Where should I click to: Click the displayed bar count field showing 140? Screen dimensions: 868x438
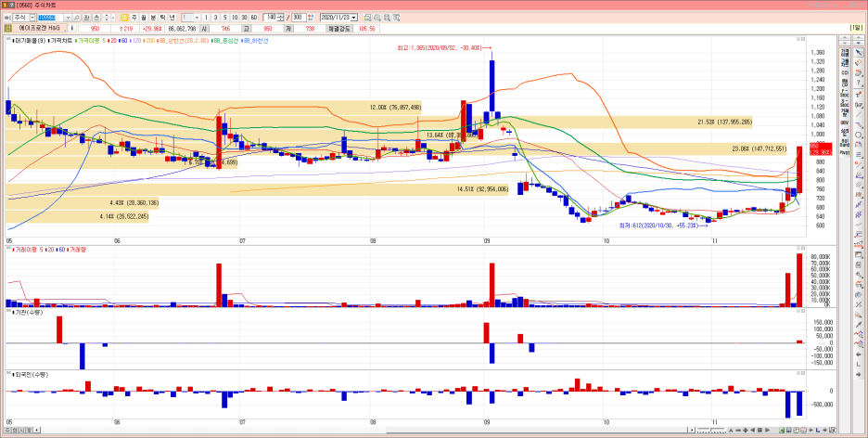click(x=271, y=17)
